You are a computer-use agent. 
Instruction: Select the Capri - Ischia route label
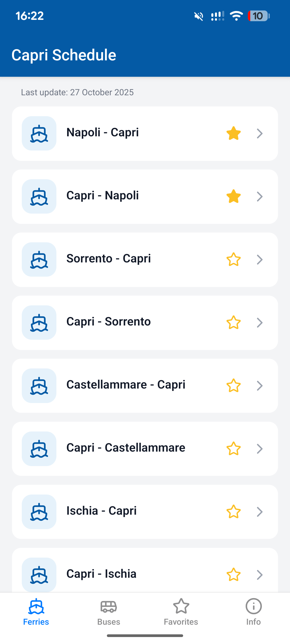(101, 574)
